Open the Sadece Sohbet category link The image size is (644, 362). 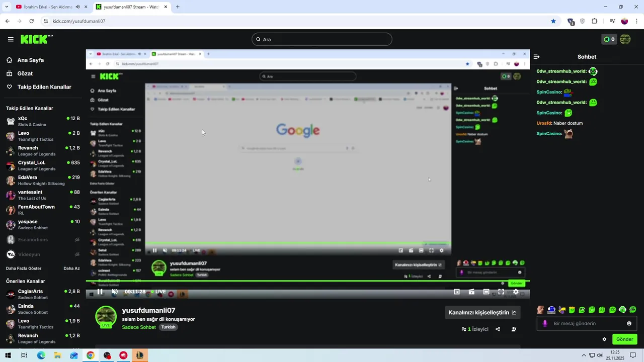pos(139,327)
